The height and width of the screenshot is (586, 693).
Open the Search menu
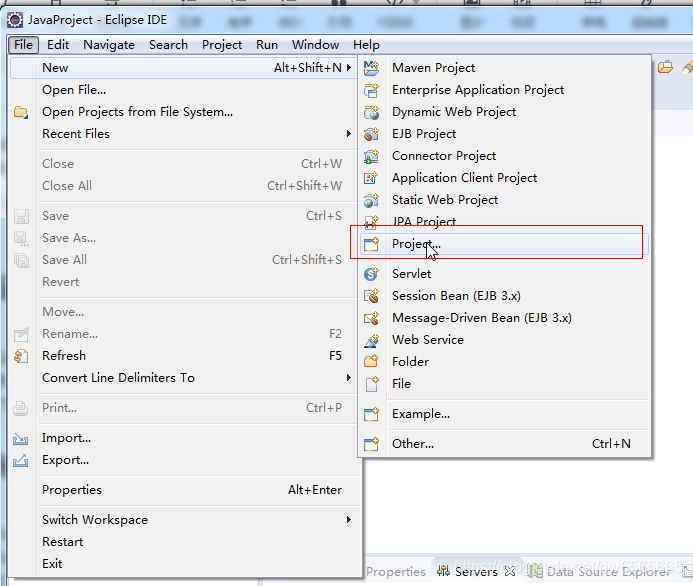(168, 45)
